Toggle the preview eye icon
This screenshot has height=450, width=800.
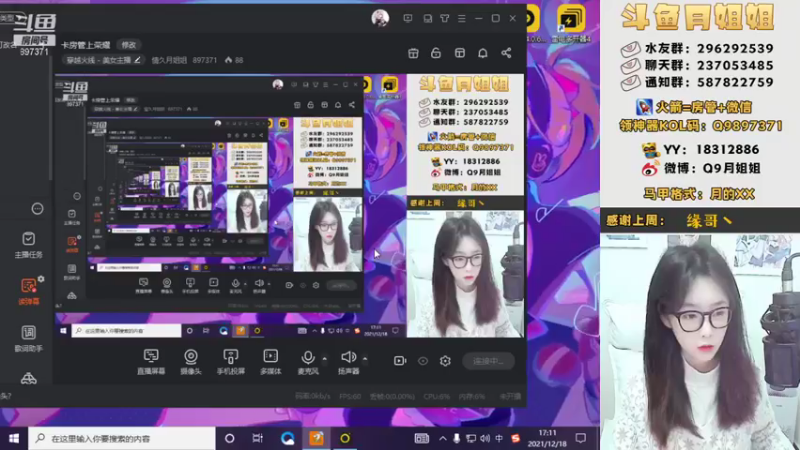coord(423,361)
